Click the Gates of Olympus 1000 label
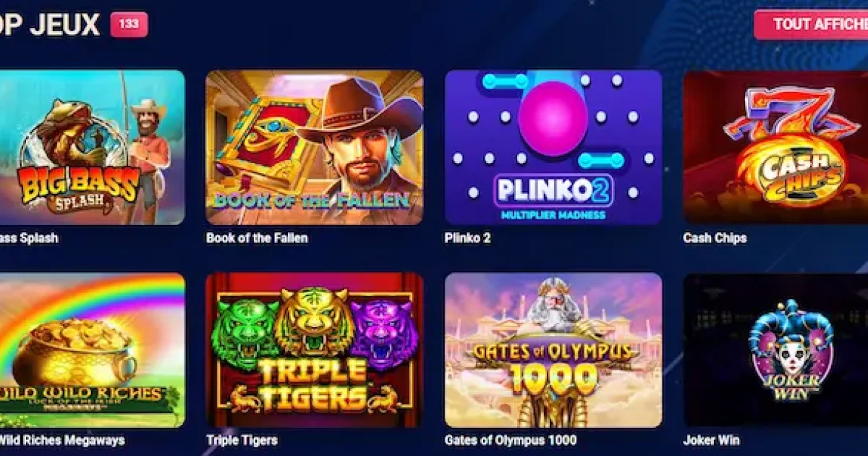Viewport: 868px width, 456px height. tap(511, 440)
